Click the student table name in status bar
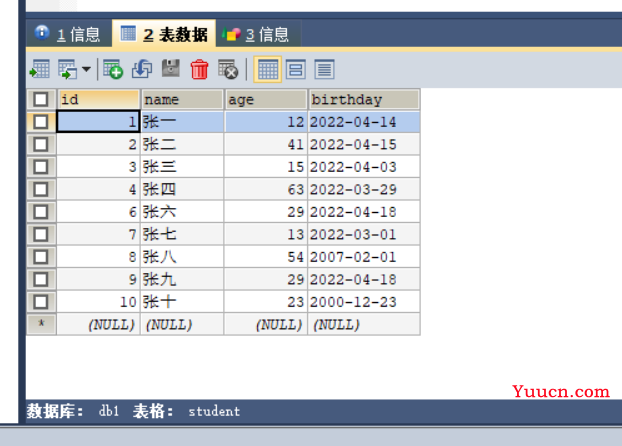Viewport: 622px width, 446px height. [214, 411]
